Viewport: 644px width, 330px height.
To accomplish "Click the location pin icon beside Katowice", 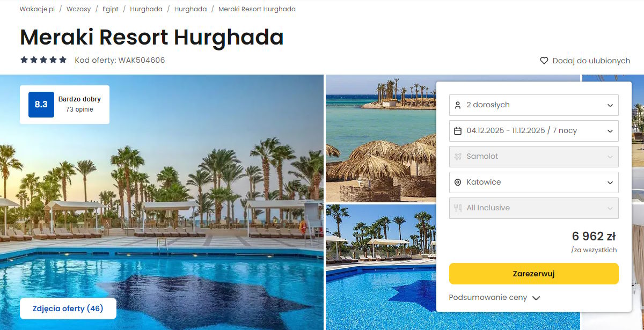I will coord(458,182).
